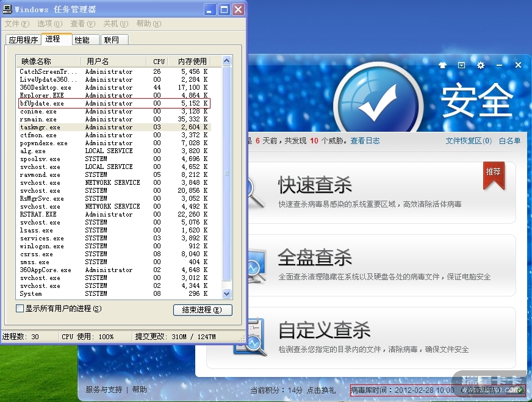Select the spoolsv.exe process row
The width and height of the screenshot is (532, 402).
[x=114, y=159]
